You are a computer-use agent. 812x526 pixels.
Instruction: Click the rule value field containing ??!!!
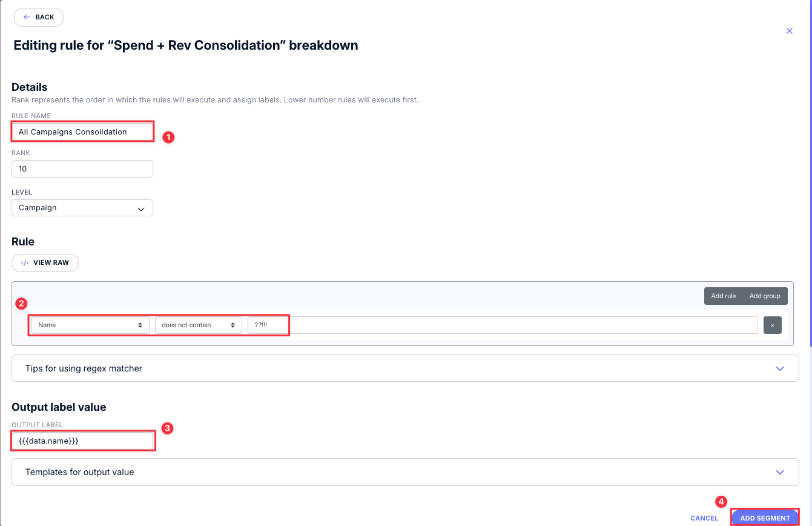click(503, 325)
